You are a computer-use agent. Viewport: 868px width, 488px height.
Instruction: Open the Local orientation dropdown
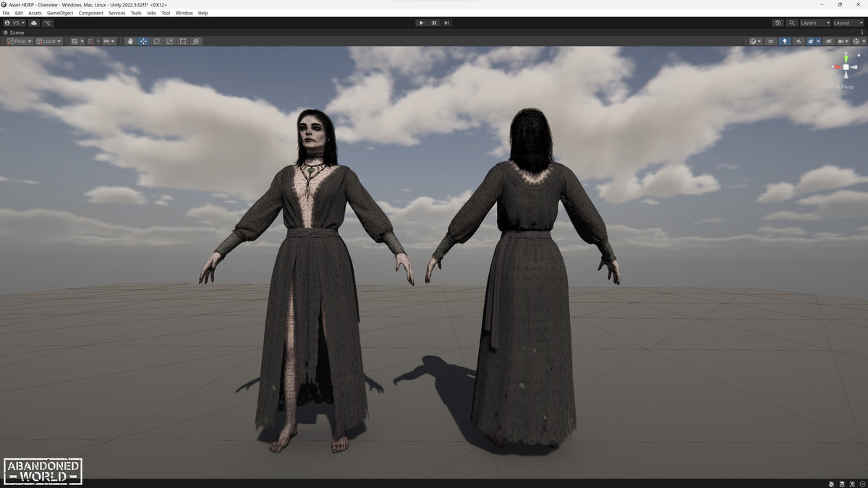48,41
